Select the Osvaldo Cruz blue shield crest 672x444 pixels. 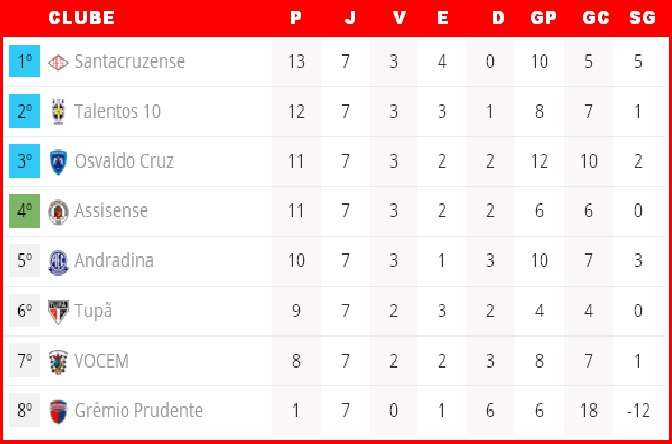[58, 162]
